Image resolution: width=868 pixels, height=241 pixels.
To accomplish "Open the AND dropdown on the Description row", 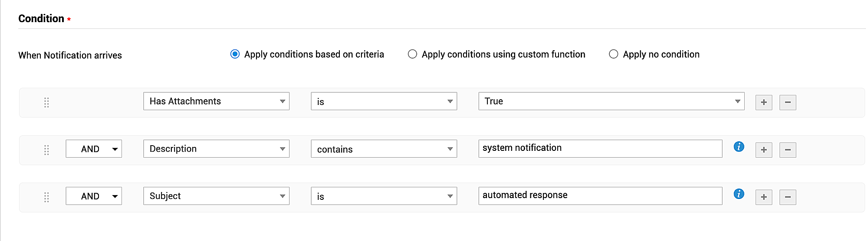I will tap(94, 149).
